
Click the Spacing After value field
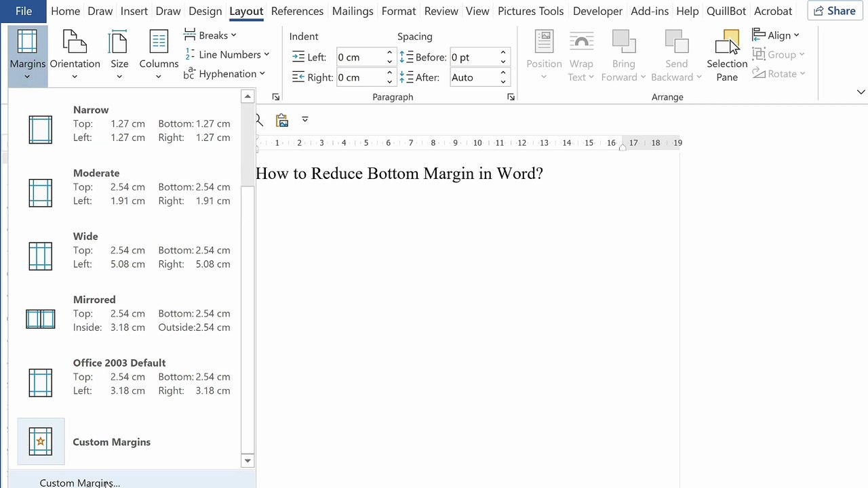(473, 77)
